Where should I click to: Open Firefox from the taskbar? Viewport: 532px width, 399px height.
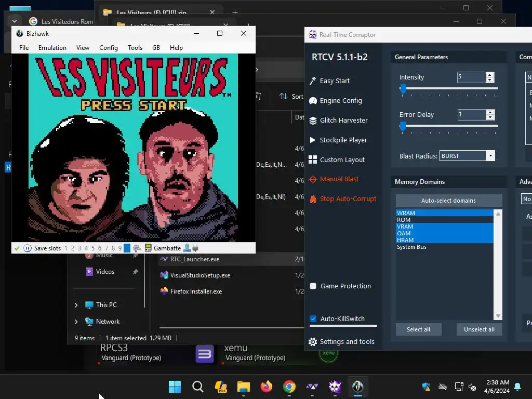click(267, 387)
